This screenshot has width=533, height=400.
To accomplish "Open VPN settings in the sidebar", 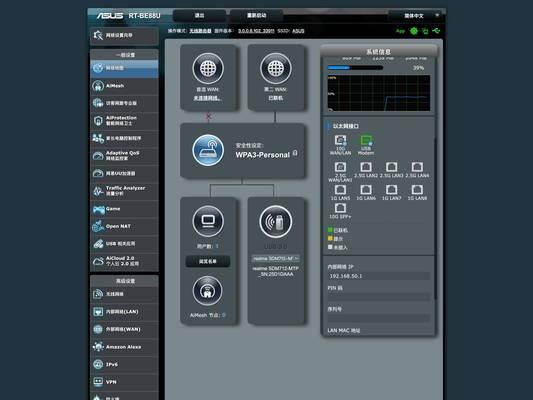I will pos(124,382).
